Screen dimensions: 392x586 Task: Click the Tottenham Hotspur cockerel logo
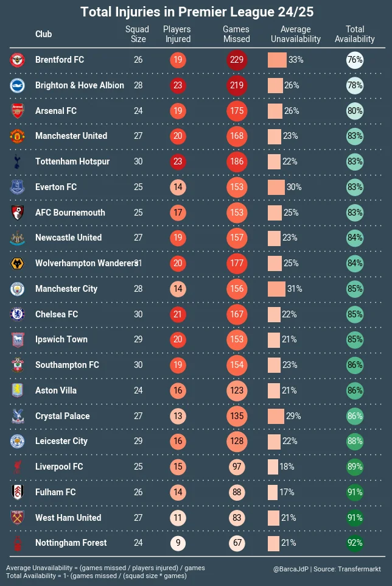17,161
